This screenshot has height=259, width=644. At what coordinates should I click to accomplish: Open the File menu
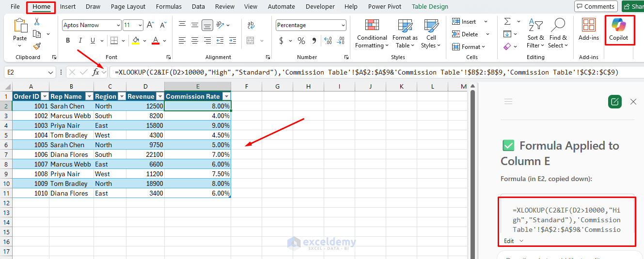click(16, 7)
